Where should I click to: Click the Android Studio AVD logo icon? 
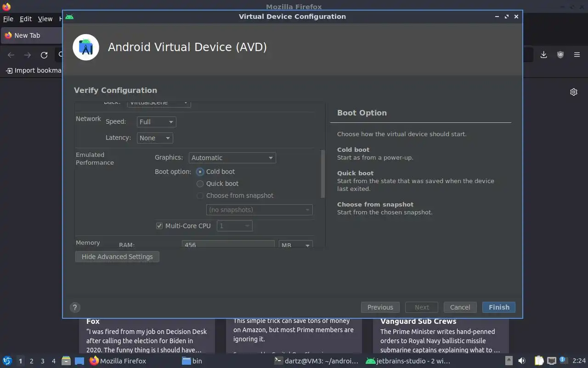(86, 47)
